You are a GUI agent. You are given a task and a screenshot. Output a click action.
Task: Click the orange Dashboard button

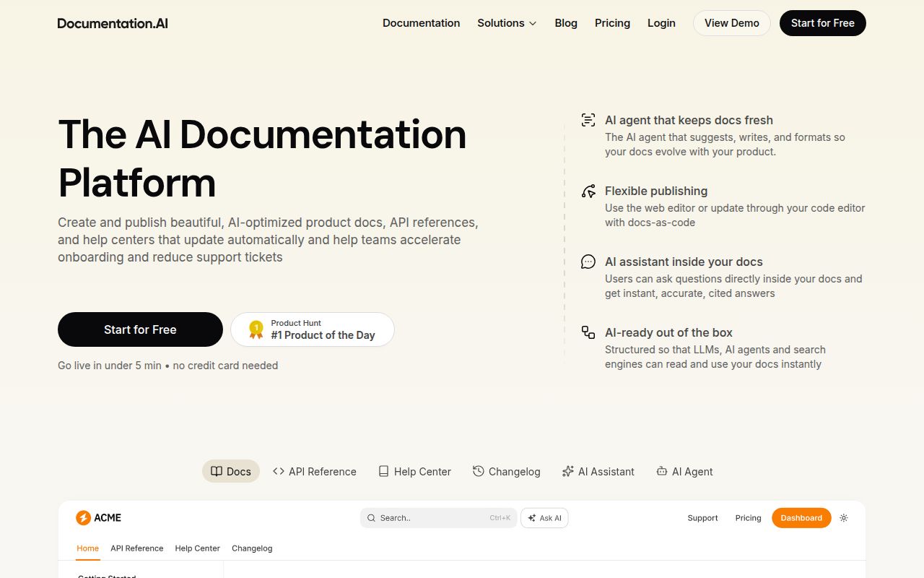point(801,518)
